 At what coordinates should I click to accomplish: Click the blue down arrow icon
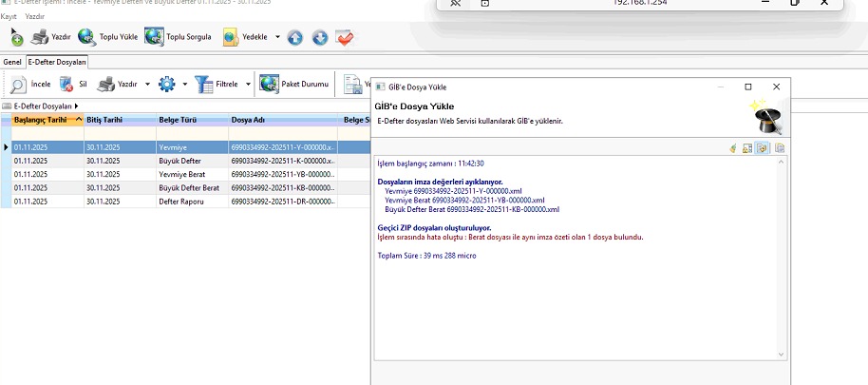pyautogui.click(x=320, y=38)
